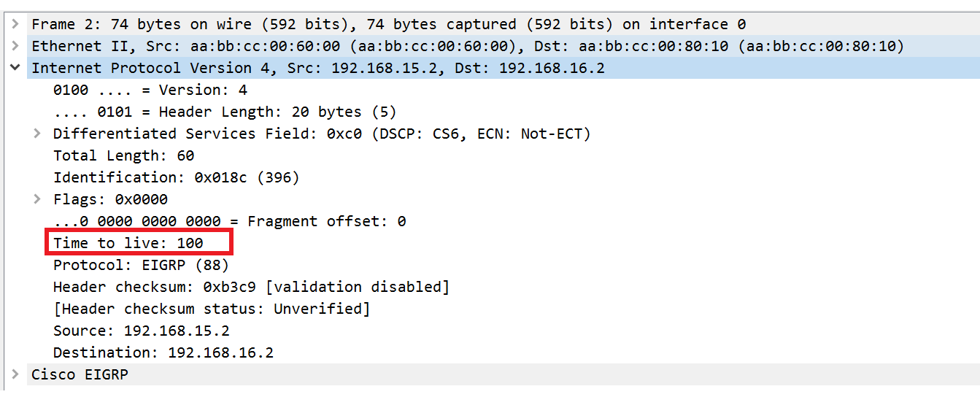The width and height of the screenshot is (980, 397).
Task: Select the Destination: 192.168.16.2 field
Action: 163,353
